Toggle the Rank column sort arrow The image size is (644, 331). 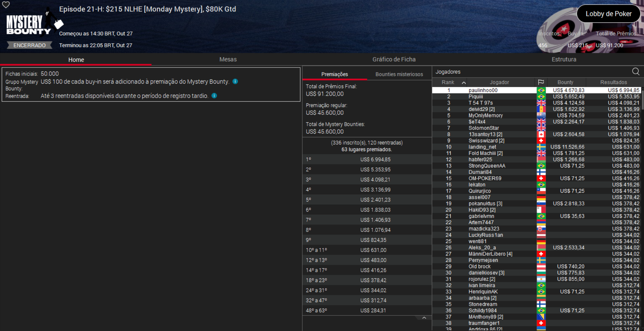464,82
